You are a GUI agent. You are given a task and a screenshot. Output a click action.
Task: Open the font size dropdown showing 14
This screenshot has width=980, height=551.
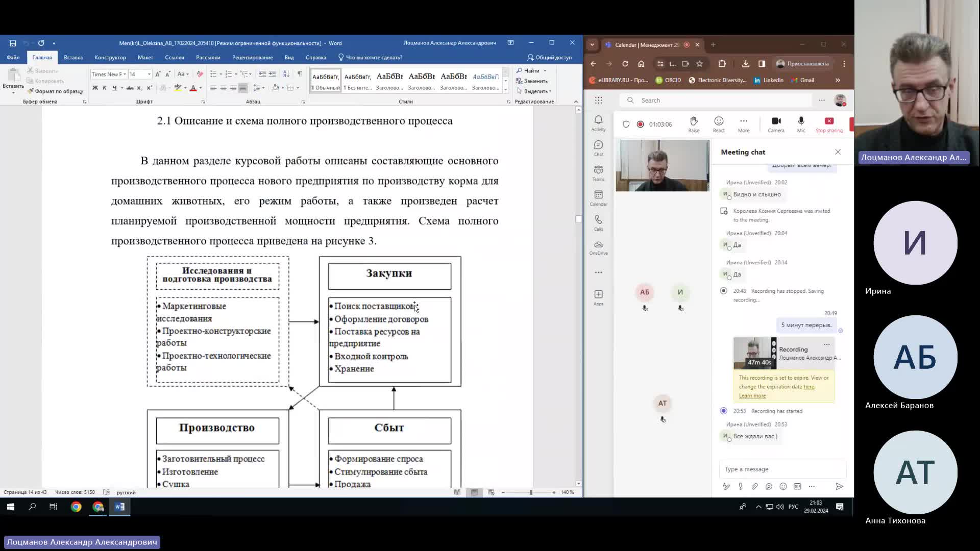pyautogui.click(x=149, y=74)
